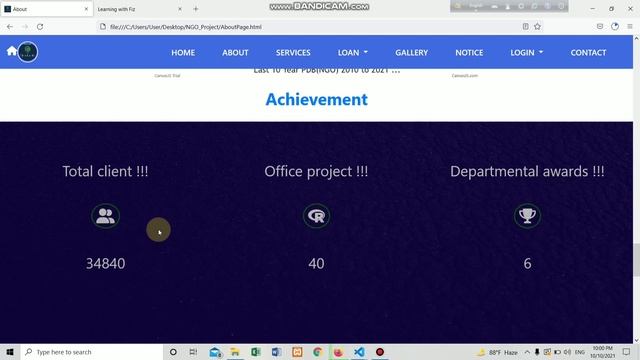
Task: Click the white home icon in navbar
Action: coord(12,51)
